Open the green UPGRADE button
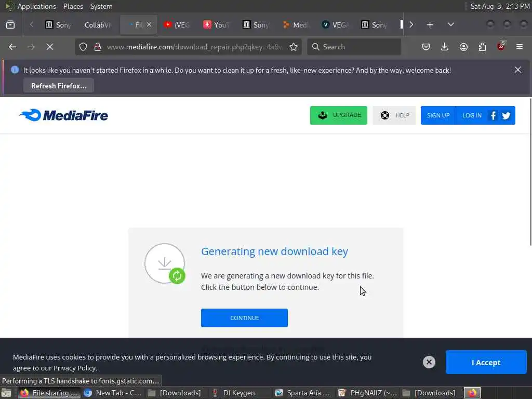Image resolution: width=532 pixels, height=399 pixels. pos(339,115)
